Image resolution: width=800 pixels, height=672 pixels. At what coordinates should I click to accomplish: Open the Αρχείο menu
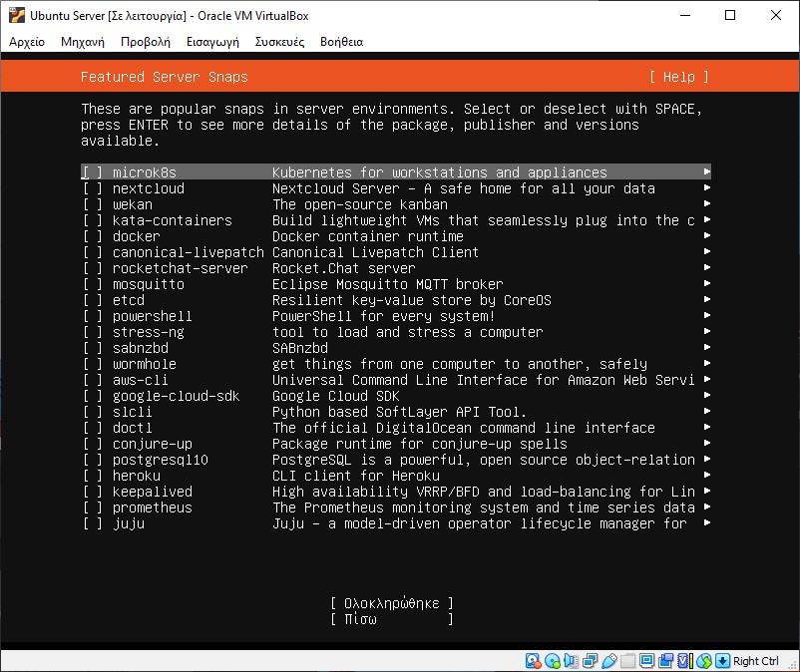(27, 42)
